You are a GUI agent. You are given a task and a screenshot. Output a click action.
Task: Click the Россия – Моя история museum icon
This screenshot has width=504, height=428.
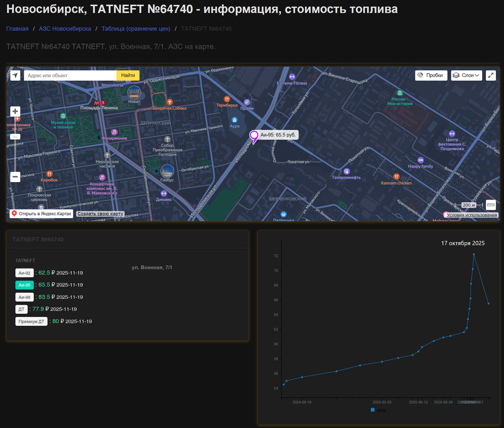point(399,93)
